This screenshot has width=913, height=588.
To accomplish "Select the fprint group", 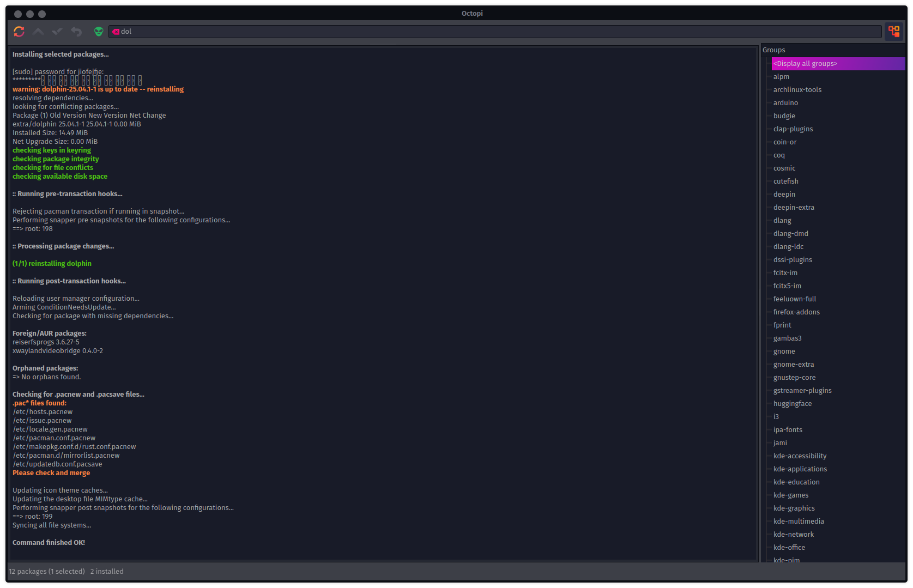I will (838, 325).
